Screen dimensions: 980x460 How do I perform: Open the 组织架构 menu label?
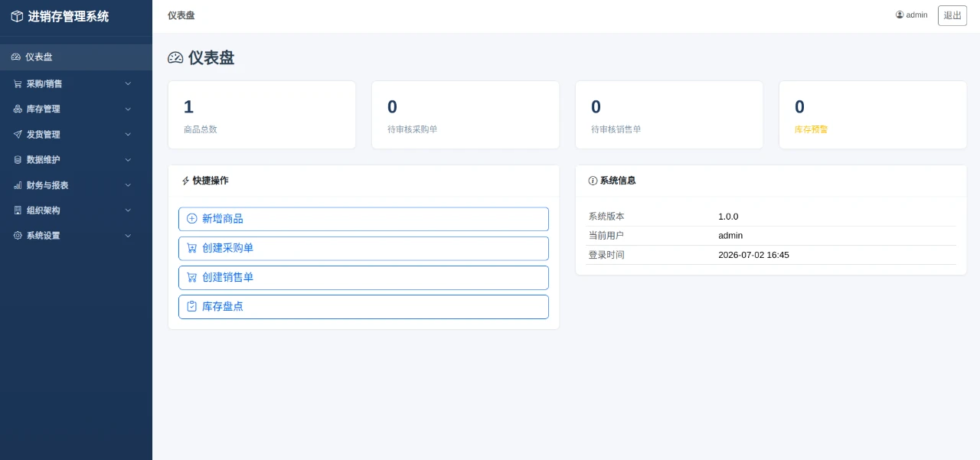point(44,210)
